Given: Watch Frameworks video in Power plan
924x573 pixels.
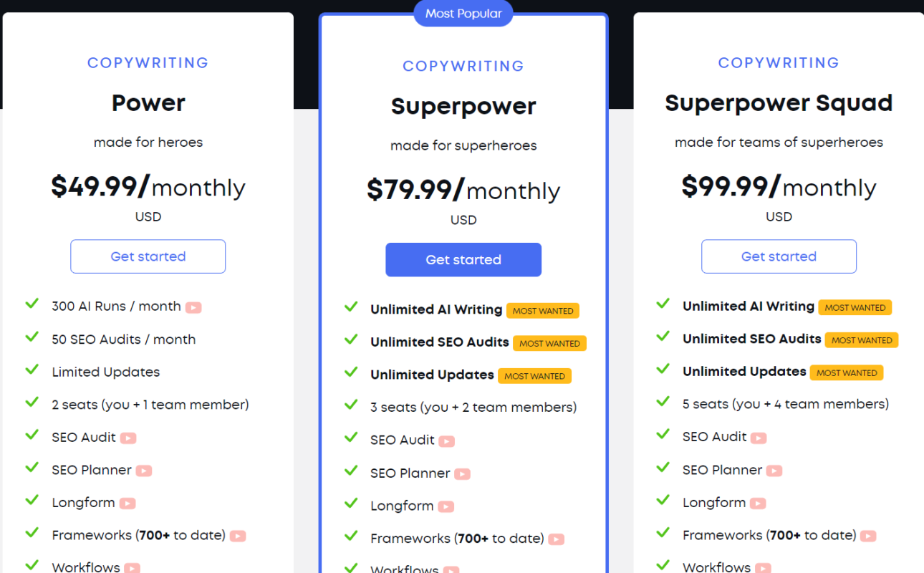Looking at the screenshot, I should pyautogui.click(x=238, y=536).
